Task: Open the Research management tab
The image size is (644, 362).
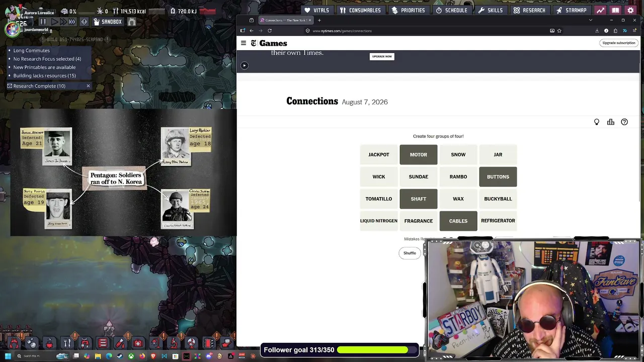Action: [529, 10]
